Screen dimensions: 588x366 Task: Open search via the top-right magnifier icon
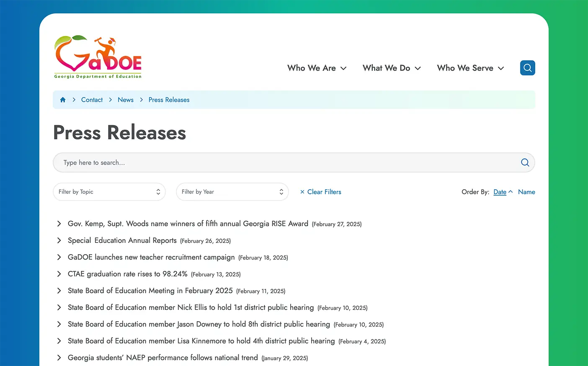[x=527, y=67]
